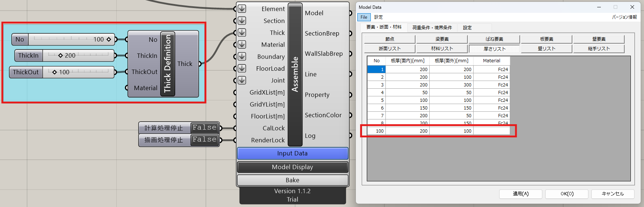Viewport: 644px width, 207px height.
Task: Show the 断面リスト section list
Action: (x=389, y=49)
